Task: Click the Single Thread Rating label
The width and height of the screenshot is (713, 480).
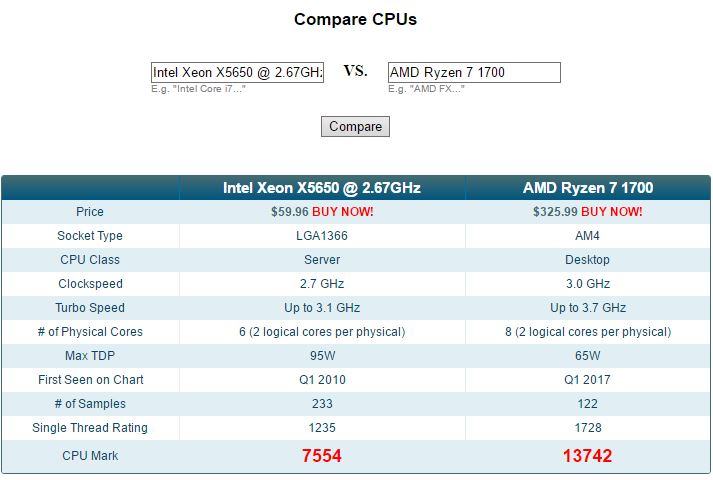Action: click(90, 428)
